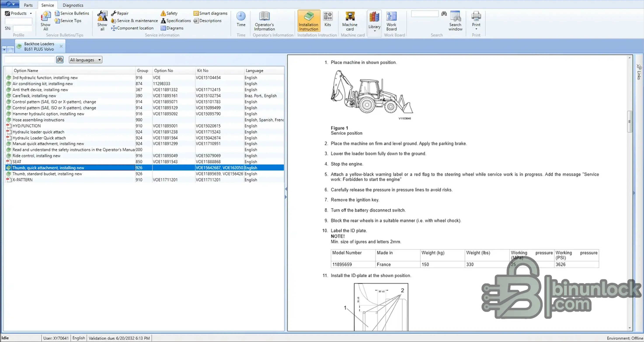Click the document vertical scrollbar thumb

[630, 122]
